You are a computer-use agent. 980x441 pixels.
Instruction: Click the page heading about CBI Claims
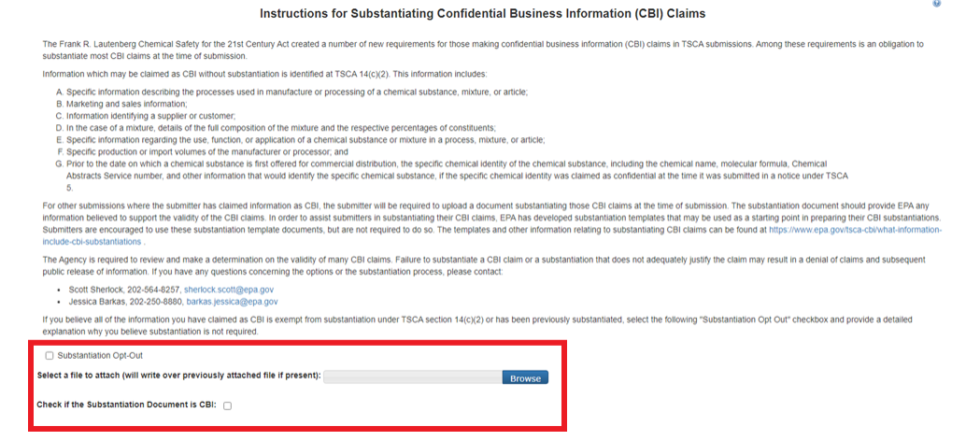point(482,14)
